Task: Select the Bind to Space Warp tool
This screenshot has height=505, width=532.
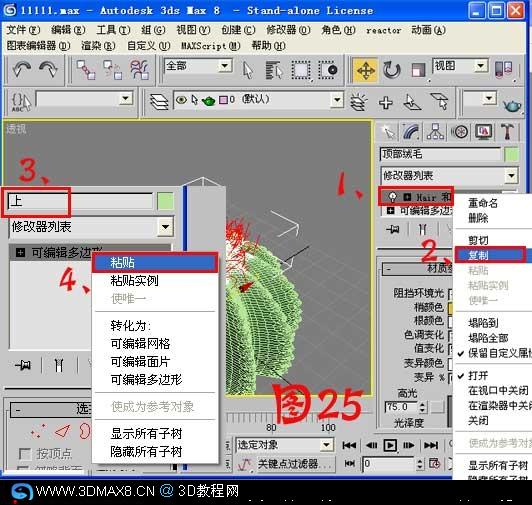Action: click(x=139, y=70)
